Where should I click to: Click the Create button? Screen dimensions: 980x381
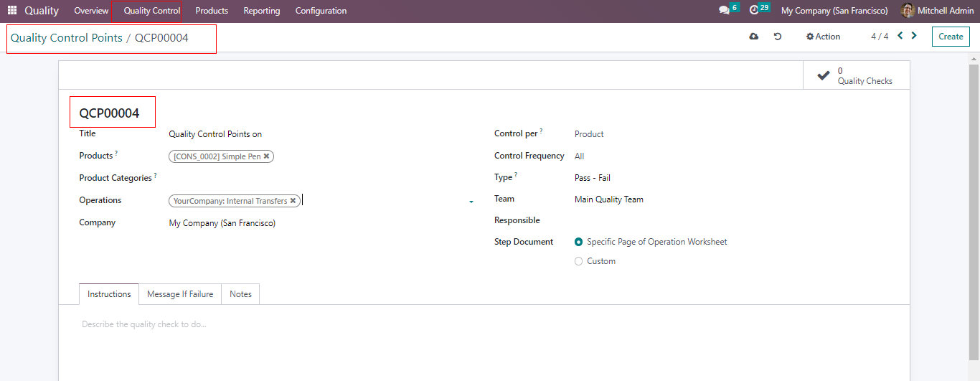[951, 37]
